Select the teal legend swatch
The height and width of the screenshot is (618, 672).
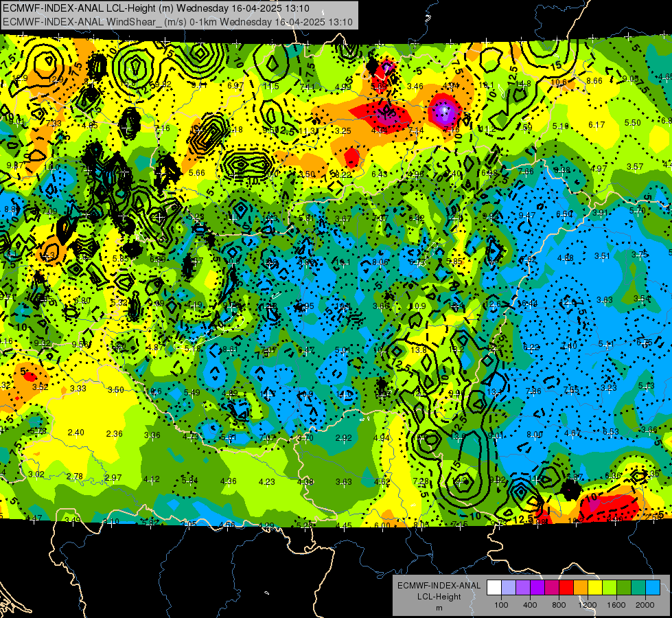pos(638,588)
